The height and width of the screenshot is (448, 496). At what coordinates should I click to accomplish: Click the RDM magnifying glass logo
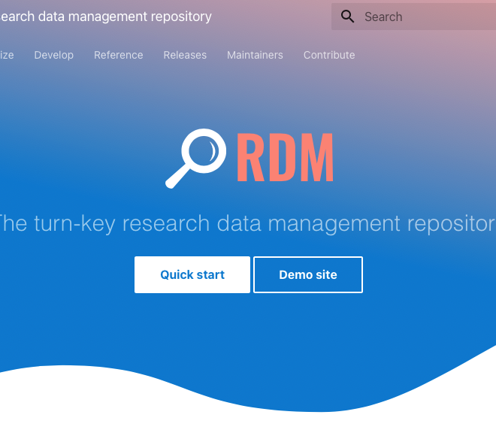point(196,158)
